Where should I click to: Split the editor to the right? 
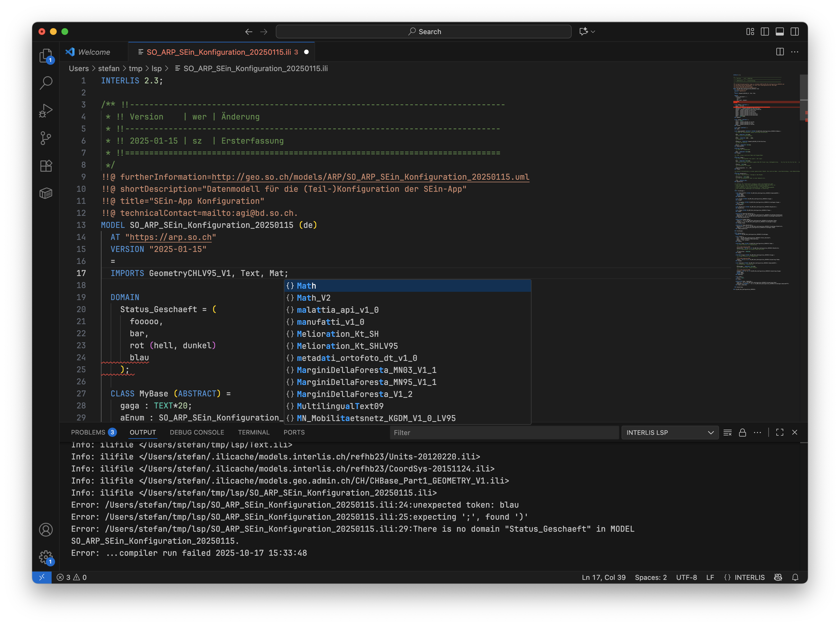(780, 52)
